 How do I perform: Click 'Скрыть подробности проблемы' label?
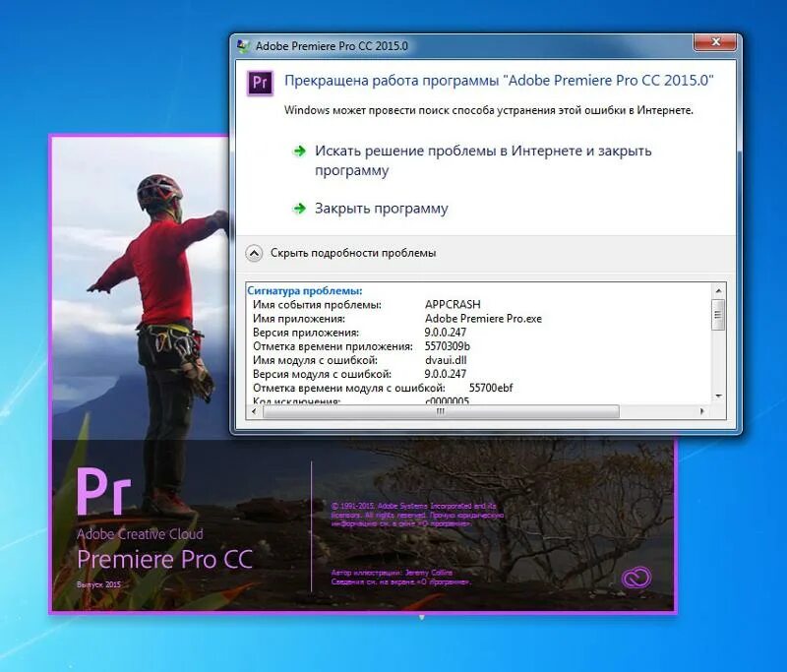pos(353,253)
